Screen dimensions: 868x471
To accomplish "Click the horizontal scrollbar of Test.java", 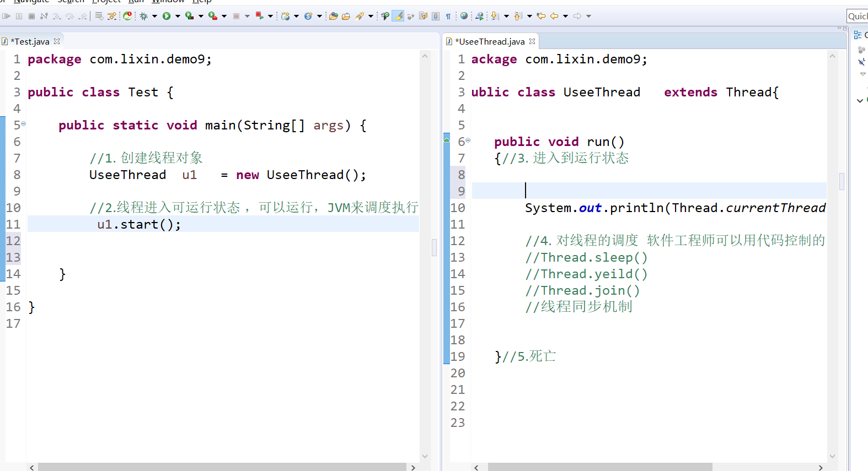I will [222, 467].
